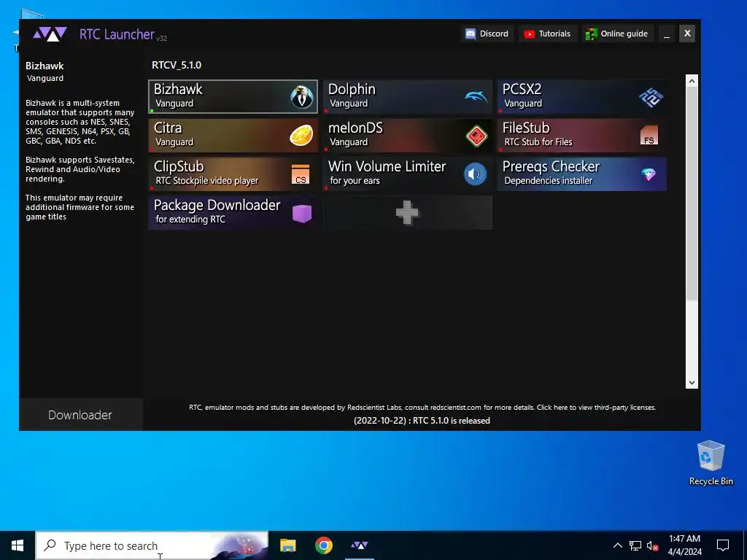This screenshot has height=560, width=747.
Task: Click the plus icon to add a tile
Action: (x=407, y=212)
